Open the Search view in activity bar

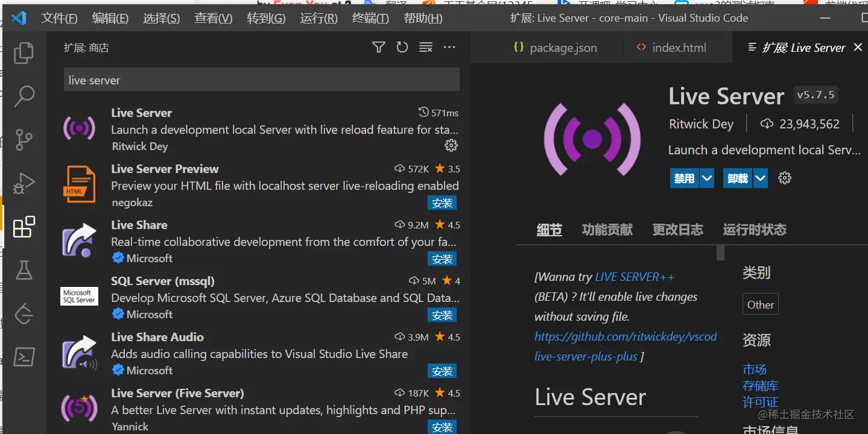coord(24,96)
